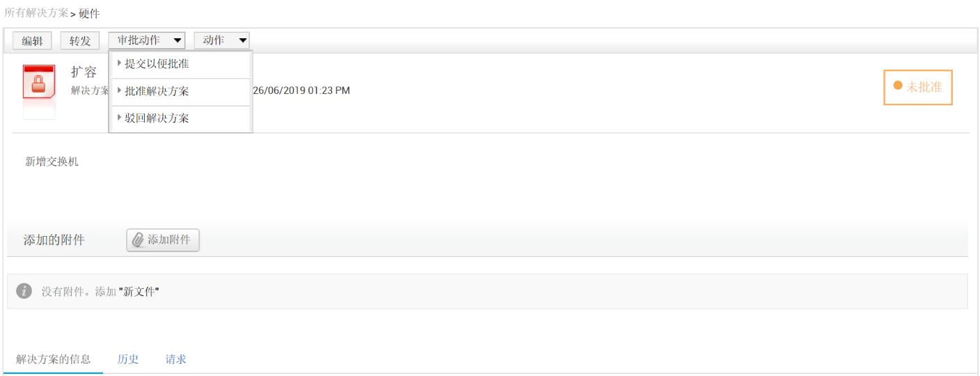Click the solution title 扩容
Image resolution: width=980 pixels, height=376 pixels.
84,72
